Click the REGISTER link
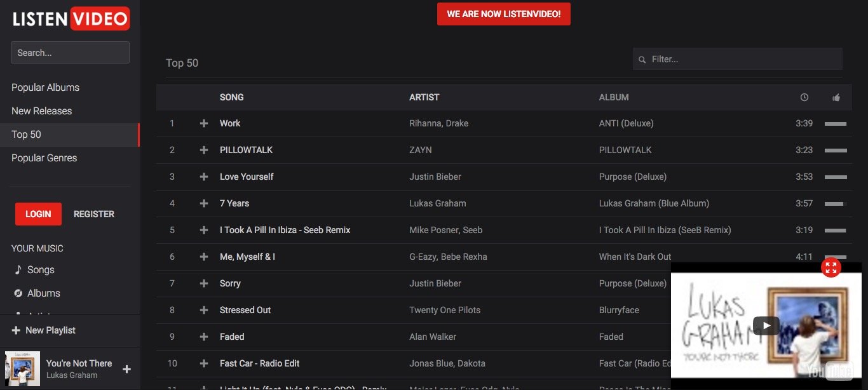The width and height of the screenshot is (868, 390). pyautogui.click(x=94, y=214)
